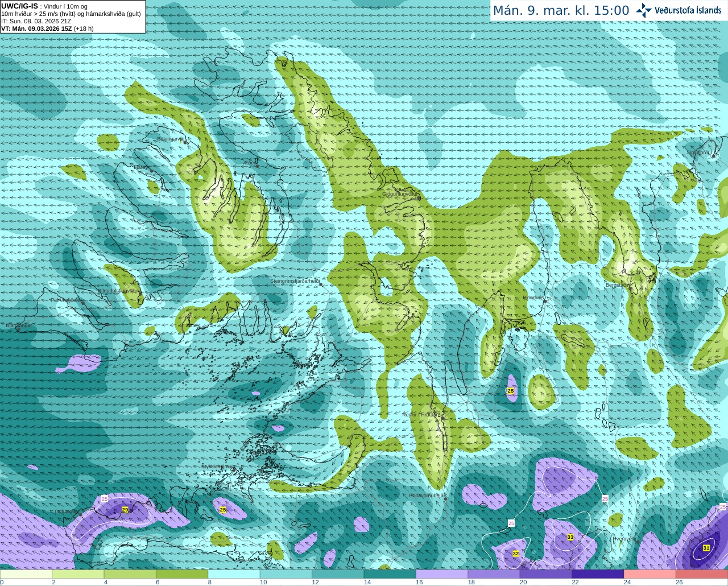The width and height of the screenshot is (728, 586).
Task: Click the legend tick value 20
Action: pyautogui.click(x=523, y=582)
